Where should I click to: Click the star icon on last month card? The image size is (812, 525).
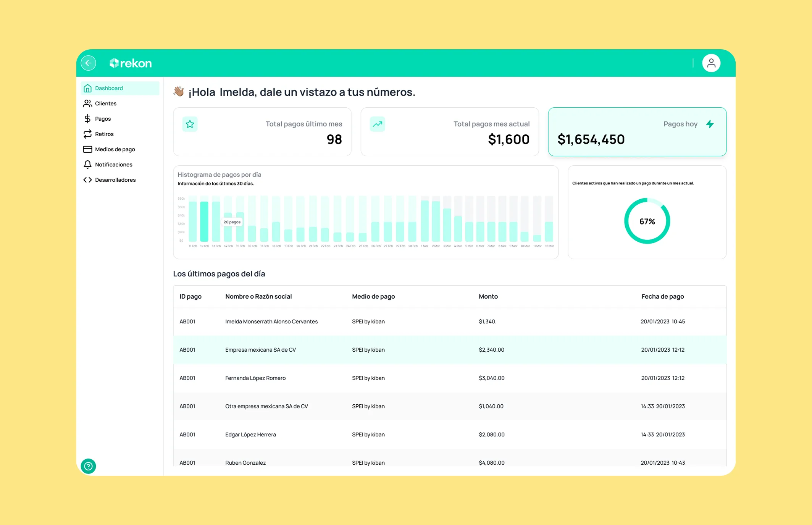click(190, 124)
